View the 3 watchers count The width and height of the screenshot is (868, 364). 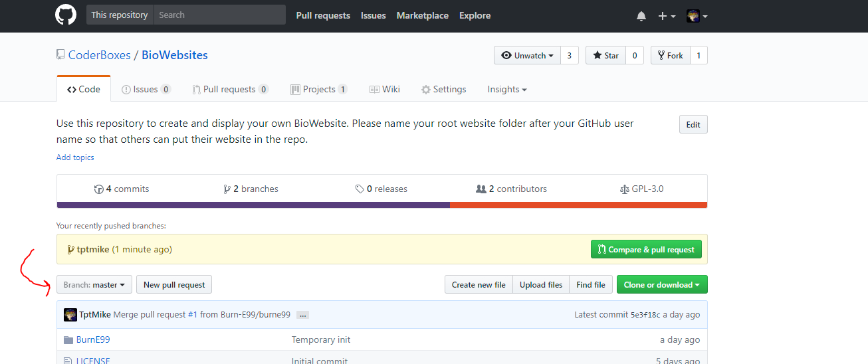tap(570, 55)
